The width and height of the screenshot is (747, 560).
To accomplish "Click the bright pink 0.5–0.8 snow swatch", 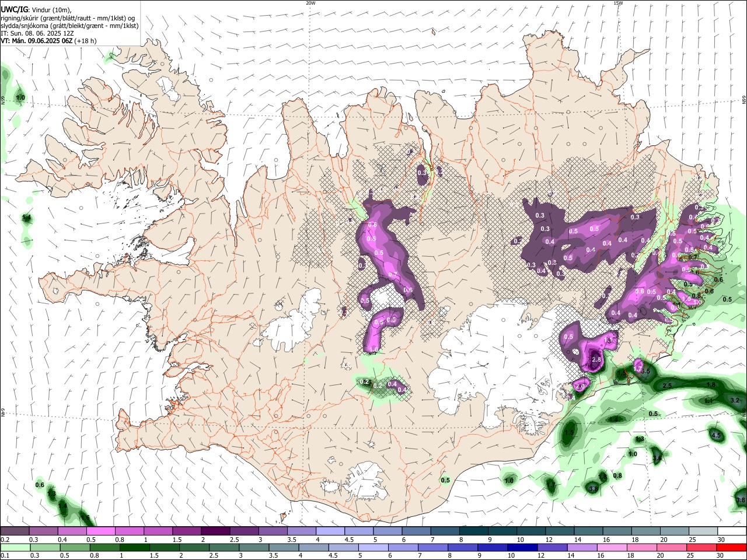I will tap(100, 531).
